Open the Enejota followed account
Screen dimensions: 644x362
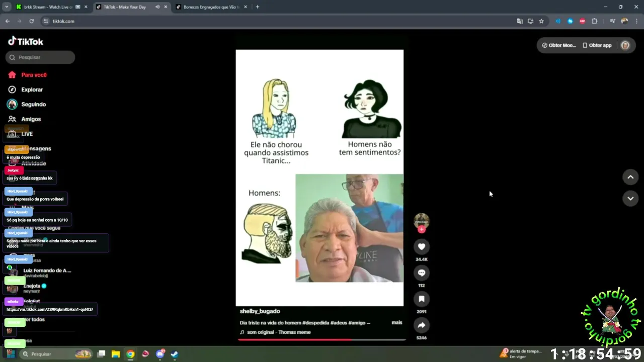pos(28,288)
